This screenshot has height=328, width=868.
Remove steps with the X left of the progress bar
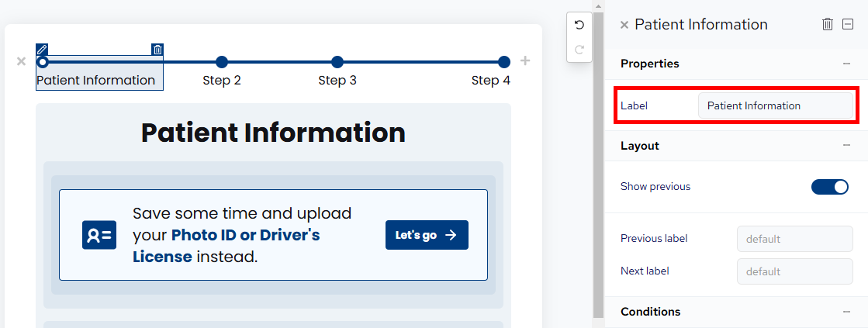pyautogui.click(x=21, y=60)
